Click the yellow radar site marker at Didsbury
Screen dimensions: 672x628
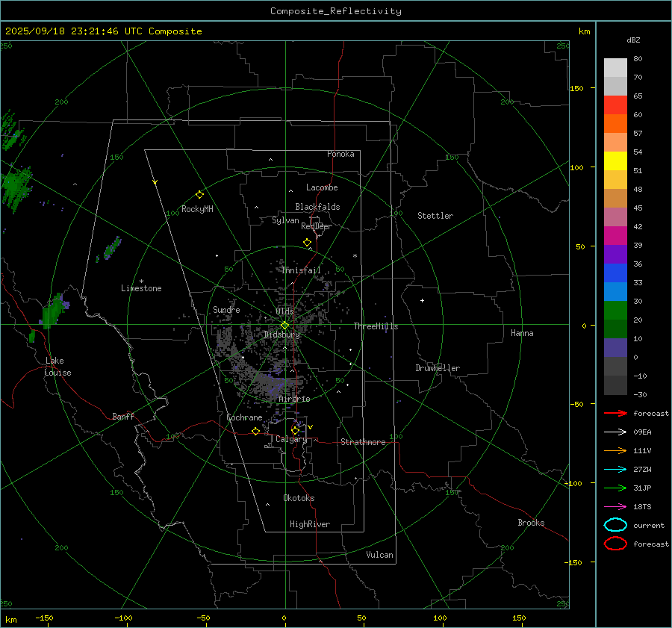pyautogui.click(x=284, y=325)
